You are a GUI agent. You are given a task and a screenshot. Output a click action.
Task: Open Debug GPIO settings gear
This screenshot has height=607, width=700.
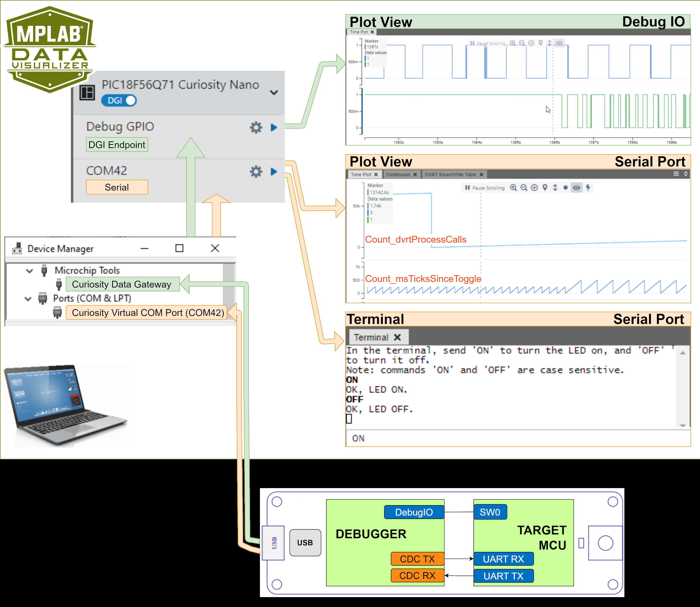point(256,127)
